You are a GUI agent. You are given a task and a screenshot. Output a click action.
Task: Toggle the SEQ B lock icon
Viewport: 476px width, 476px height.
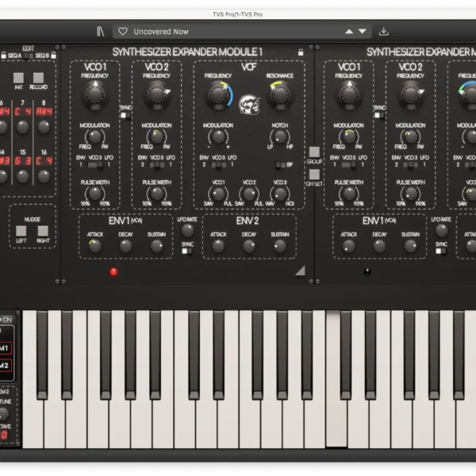53,56
